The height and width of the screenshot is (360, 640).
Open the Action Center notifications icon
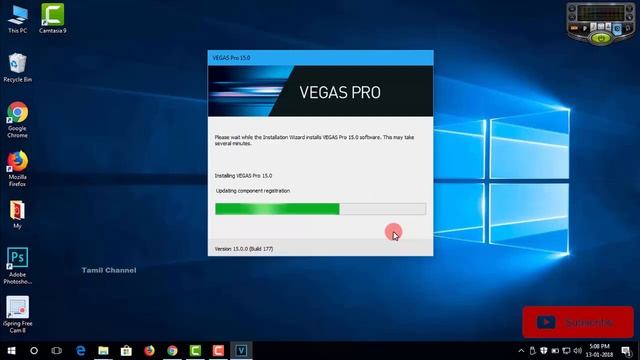[627, 351]
